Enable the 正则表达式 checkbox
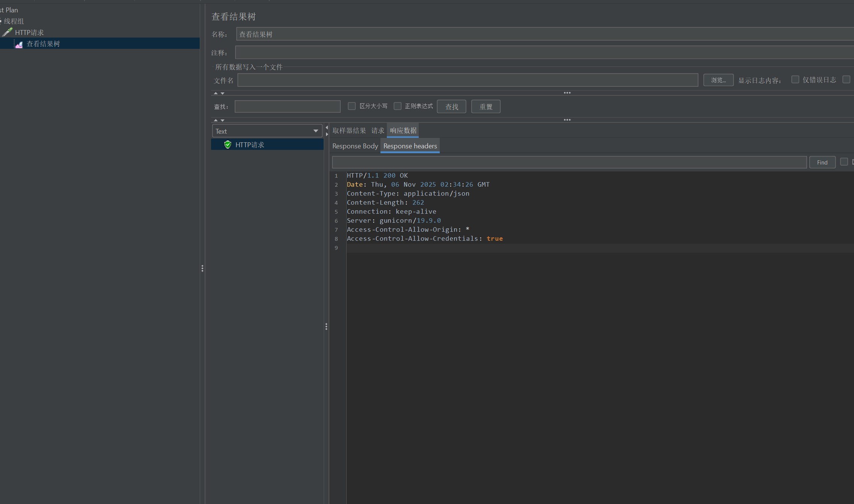Screen dimensions: 854x504 [x=397, y=106]
